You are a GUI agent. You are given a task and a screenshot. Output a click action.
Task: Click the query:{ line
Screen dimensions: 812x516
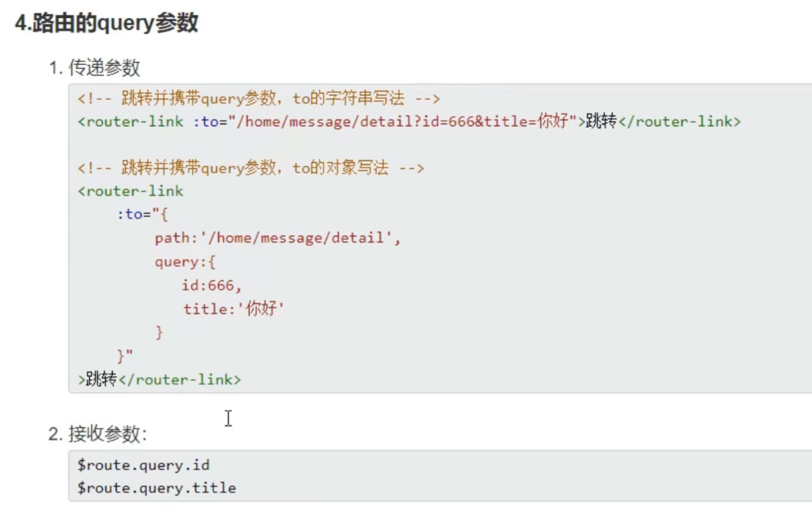pyautogui.click(x=185, y=261)
